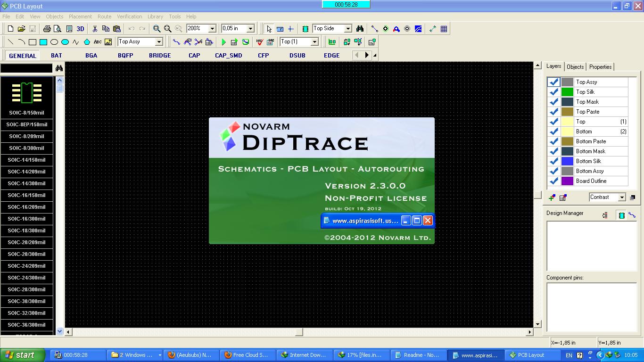This screenshot has width=644, height=362.
Task: Place a dimension with arrow tool
Action: [x=433, y=29]
